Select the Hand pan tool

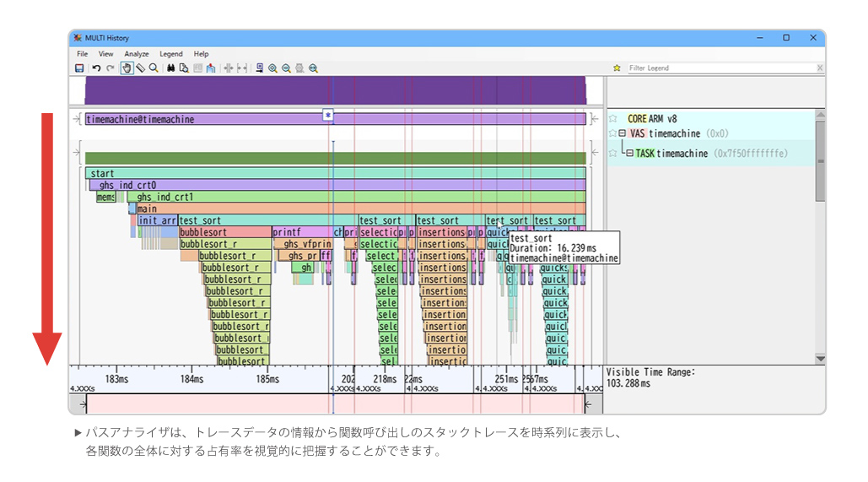[x=127, y=68]
